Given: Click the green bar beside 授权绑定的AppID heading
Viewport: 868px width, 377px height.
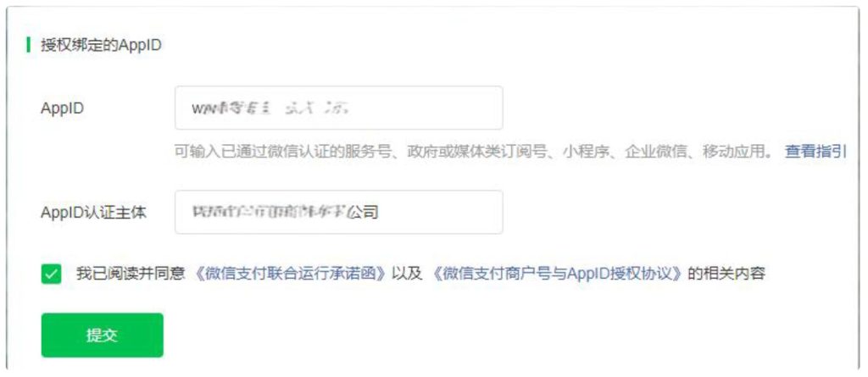Looking at the screenshot, I should pyautogui.click(x=28, y=45).
